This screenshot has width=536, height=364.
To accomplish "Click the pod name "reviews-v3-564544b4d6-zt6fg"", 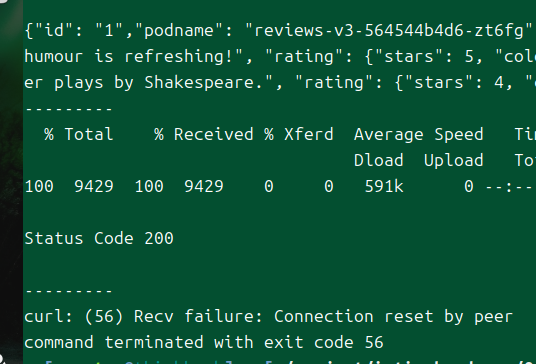I will click(389, 31).
